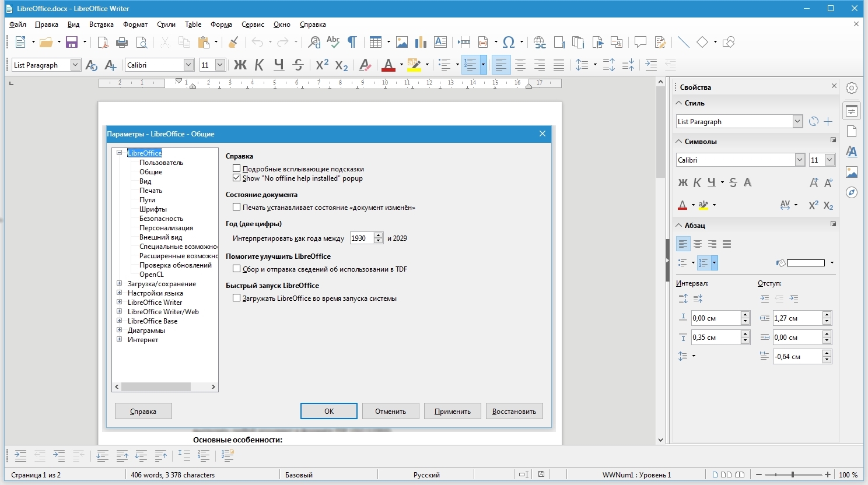Open the Правка menu

click(x=46, y=24)
